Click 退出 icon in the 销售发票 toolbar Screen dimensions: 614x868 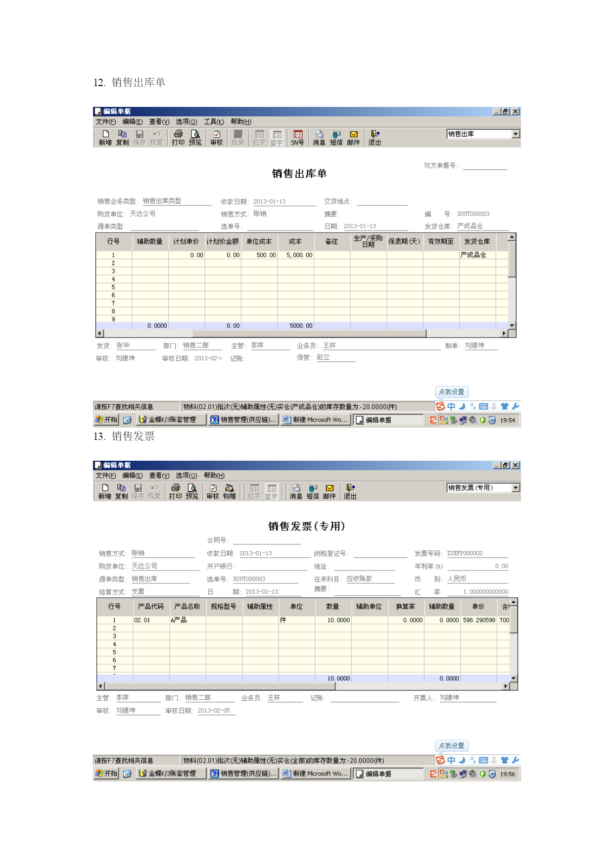tap(350, 491)
